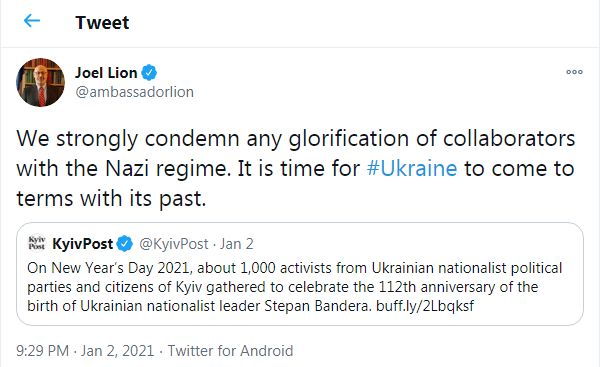Open the #Ukraine hashtag
600x367 pixels.
click(412, 168)
